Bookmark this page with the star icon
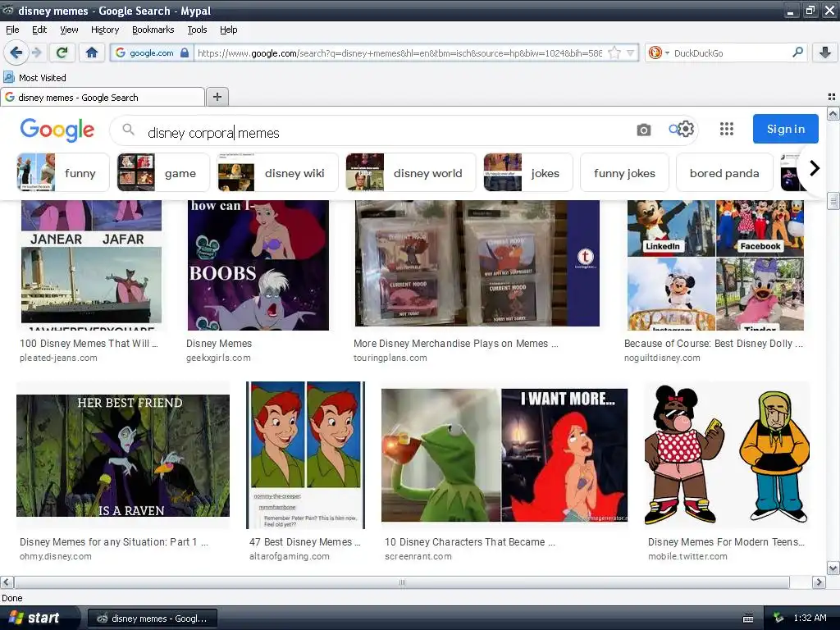The height and width of the screenshot is (630, 840). pyautogui.click(x=614, y=53)
